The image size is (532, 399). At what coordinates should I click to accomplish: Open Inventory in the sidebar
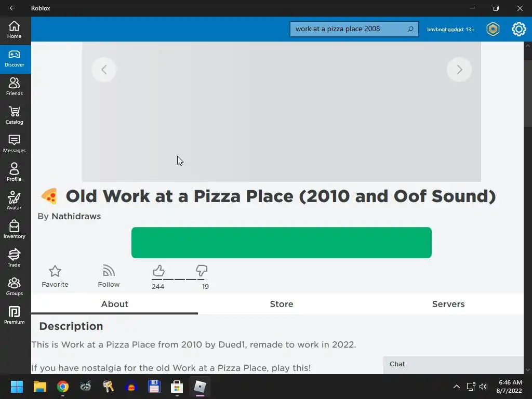pyautogui.click(x=14, y=230)
